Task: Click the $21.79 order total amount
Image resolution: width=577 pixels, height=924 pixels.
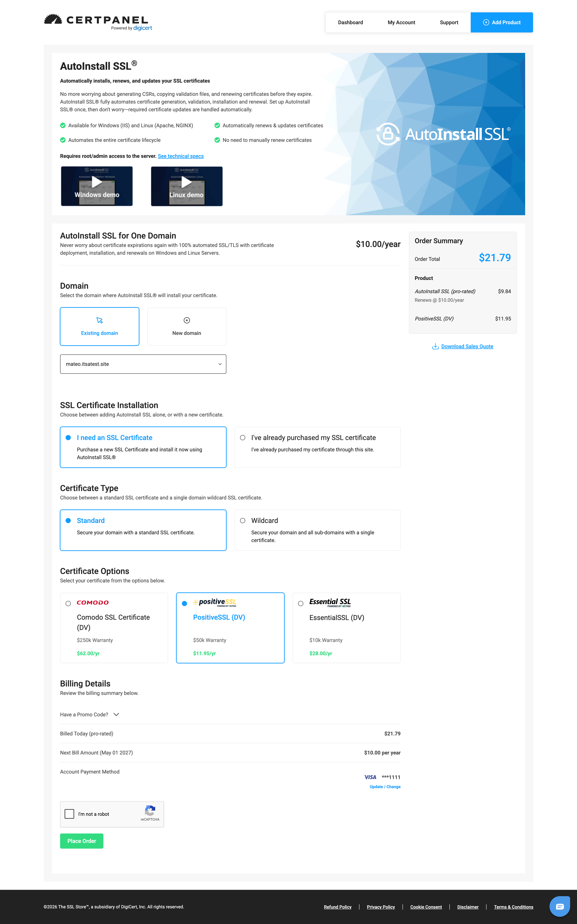Action: 495,258
